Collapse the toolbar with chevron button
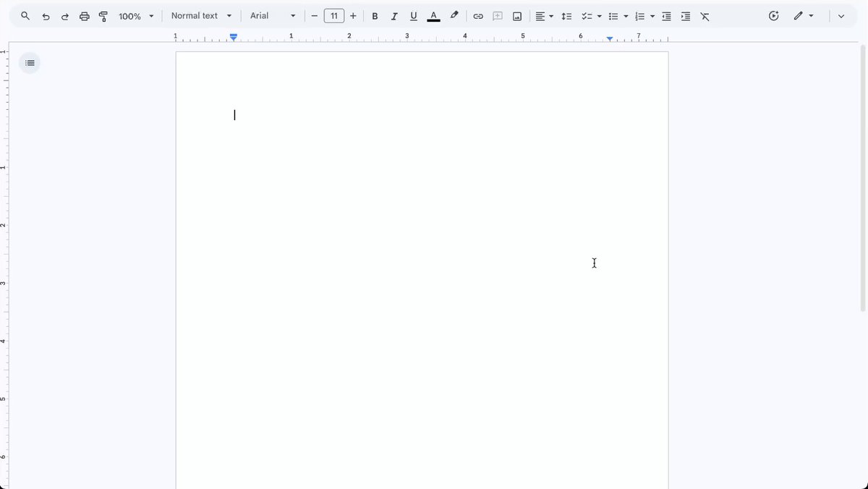 [x=841, y=16]
